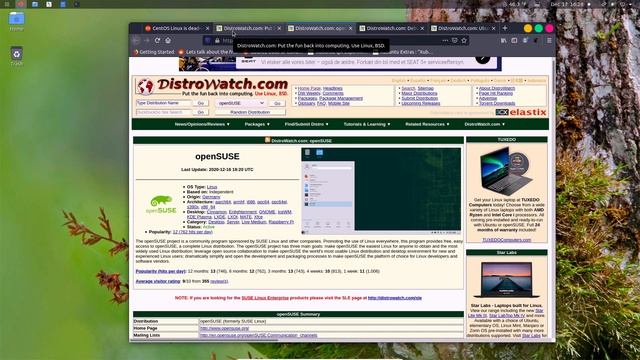Open the Average visitor rating link
The width and height of the screenshot is (640, 360).
(x=158, y=281)
